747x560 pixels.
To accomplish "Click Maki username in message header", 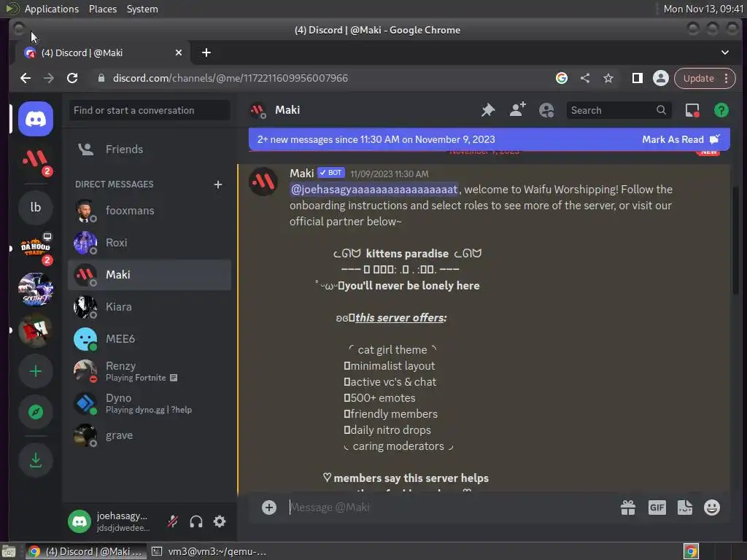I will [301, 174].
